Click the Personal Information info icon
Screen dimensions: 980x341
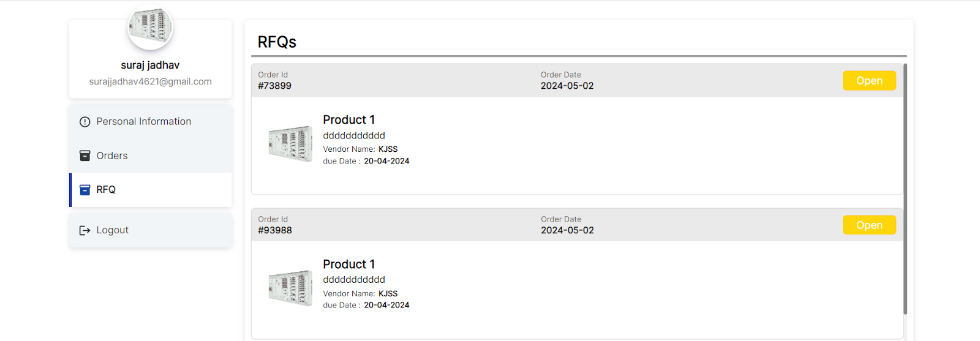85,122
